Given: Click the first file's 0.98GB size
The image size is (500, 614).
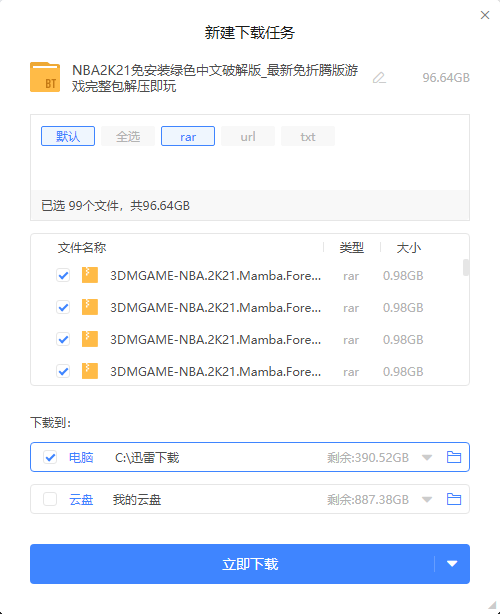Looking at the screenshot, I should (403, 276).
